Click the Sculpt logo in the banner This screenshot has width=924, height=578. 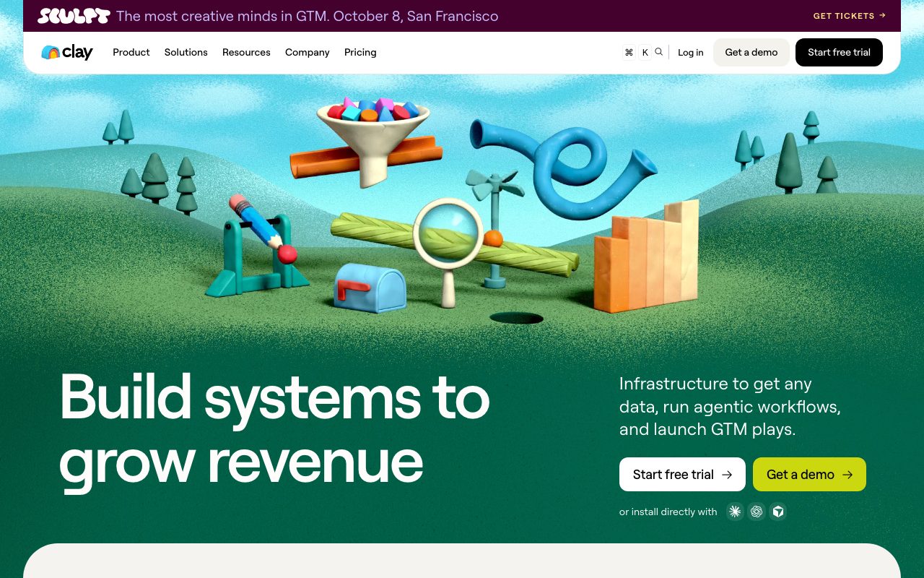74,16
